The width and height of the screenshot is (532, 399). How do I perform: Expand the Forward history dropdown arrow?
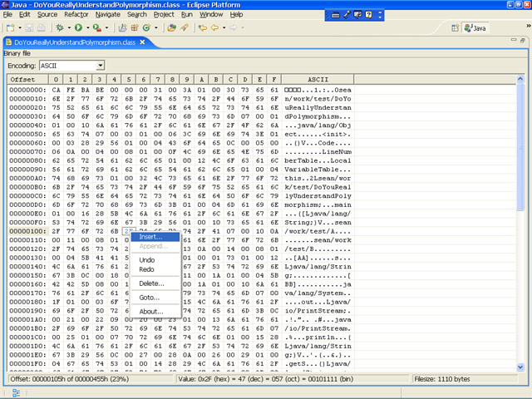pyautogui.click(x=243, y=27)
